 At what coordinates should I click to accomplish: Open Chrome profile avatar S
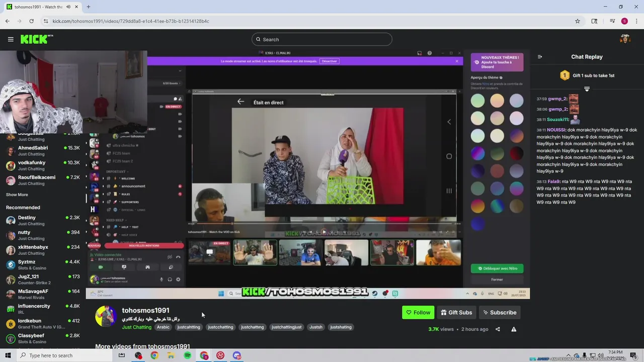point(624,21)
